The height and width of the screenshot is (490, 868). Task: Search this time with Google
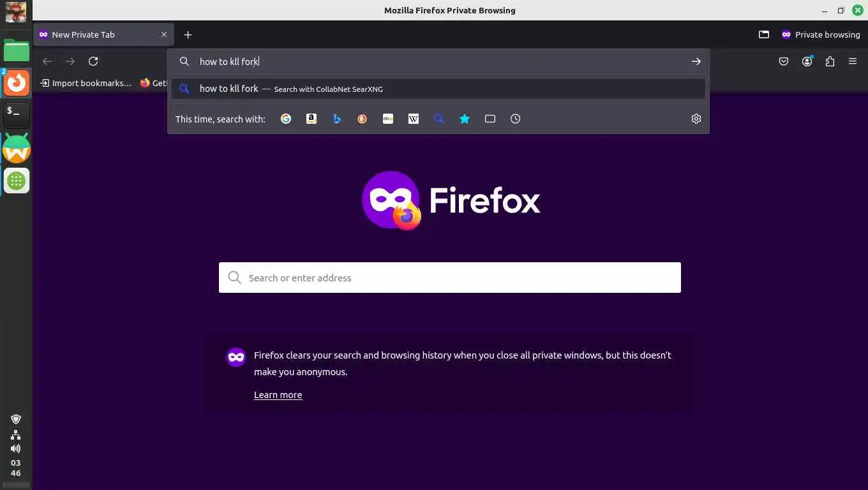point(286,119)
